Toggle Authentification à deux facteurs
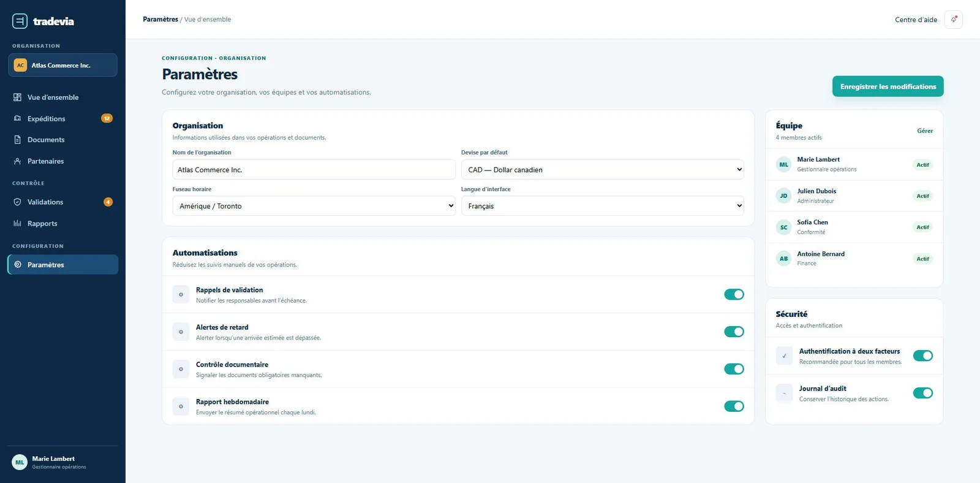This screenshot has width=980, height=483. click(x=923, y=356)
